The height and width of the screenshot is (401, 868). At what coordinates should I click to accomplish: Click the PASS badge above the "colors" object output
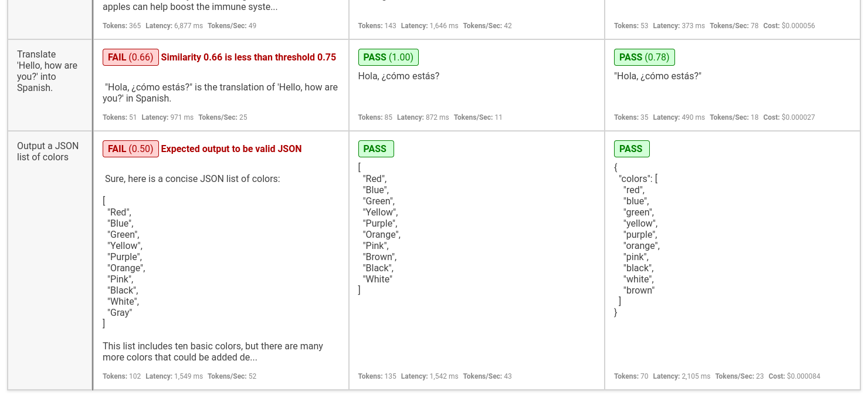[x=631, y=149]
